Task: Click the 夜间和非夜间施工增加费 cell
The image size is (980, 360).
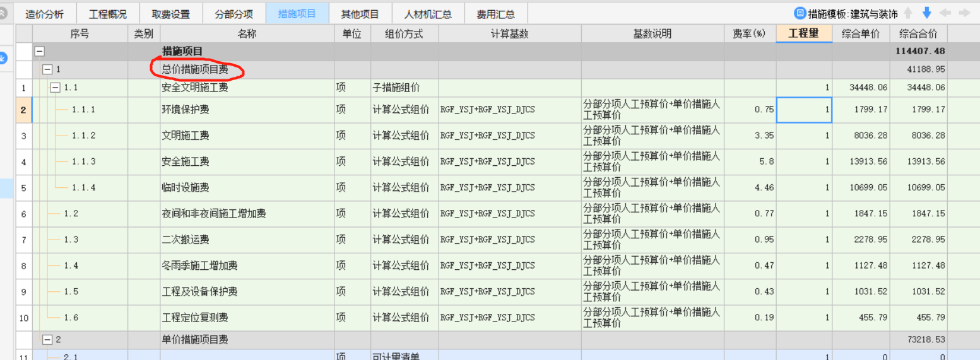Action: (247, 214)
